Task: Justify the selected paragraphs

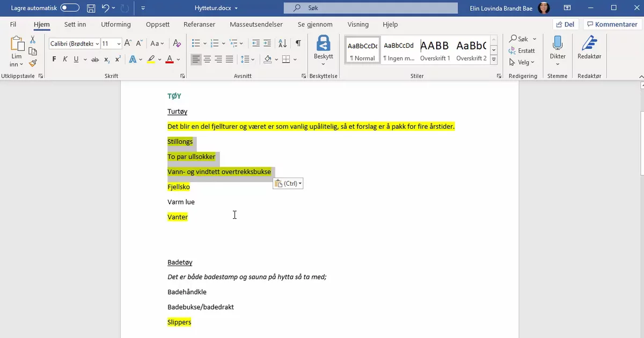Action: tap(229, 60)
